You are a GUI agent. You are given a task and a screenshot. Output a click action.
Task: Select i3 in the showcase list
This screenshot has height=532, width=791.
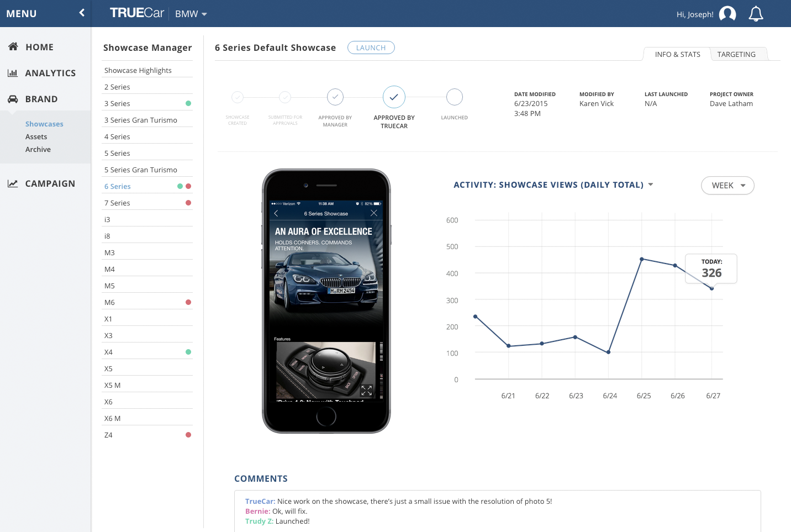(148, 219)
